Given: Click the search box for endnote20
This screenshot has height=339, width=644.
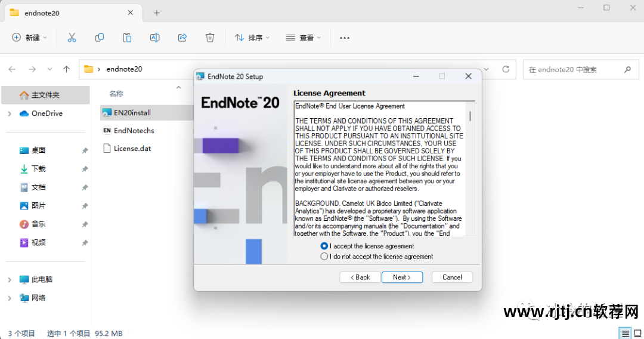Looking at the screenshot, I should [572, 69].
